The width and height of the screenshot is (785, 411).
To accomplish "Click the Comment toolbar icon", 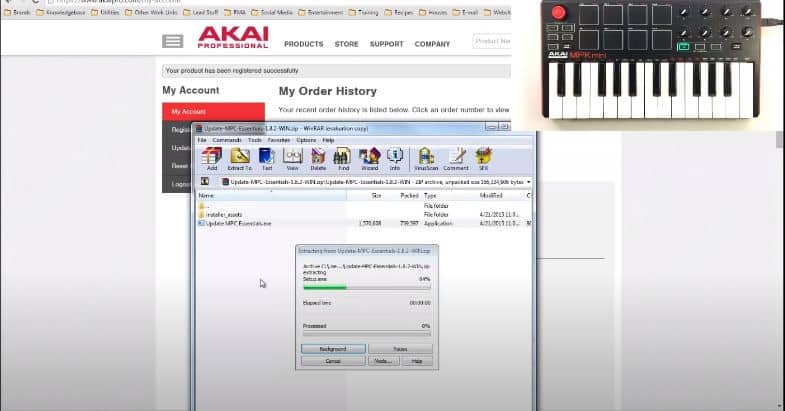I will [456, 159].
